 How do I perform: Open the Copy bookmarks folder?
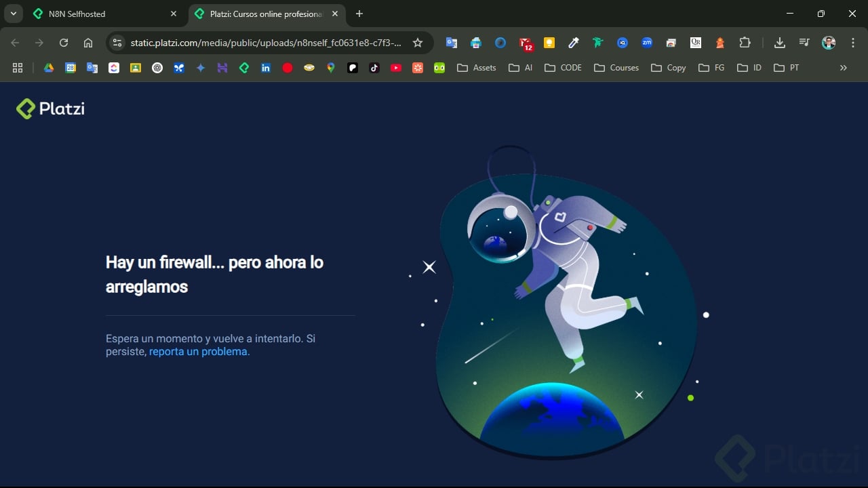click(669, 68)
